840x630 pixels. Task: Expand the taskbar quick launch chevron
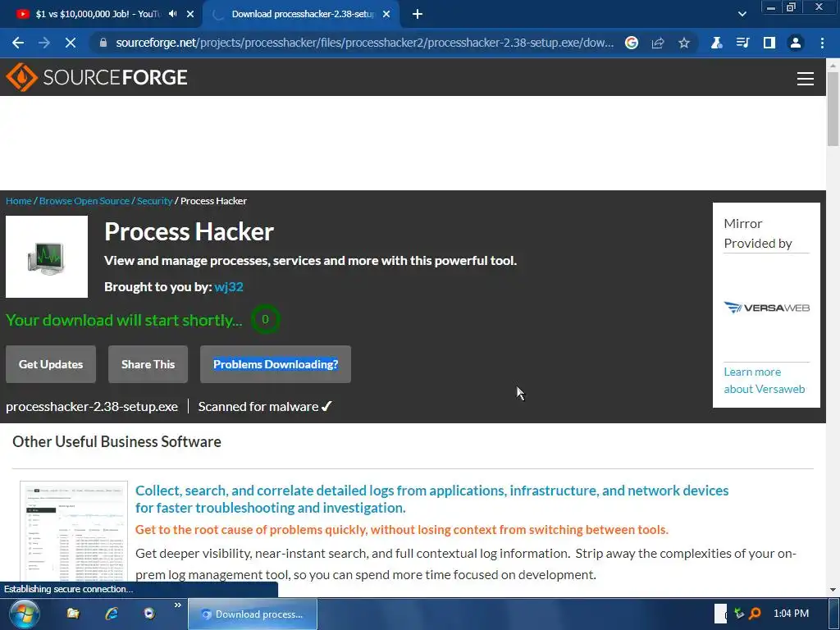click(178, 605)
